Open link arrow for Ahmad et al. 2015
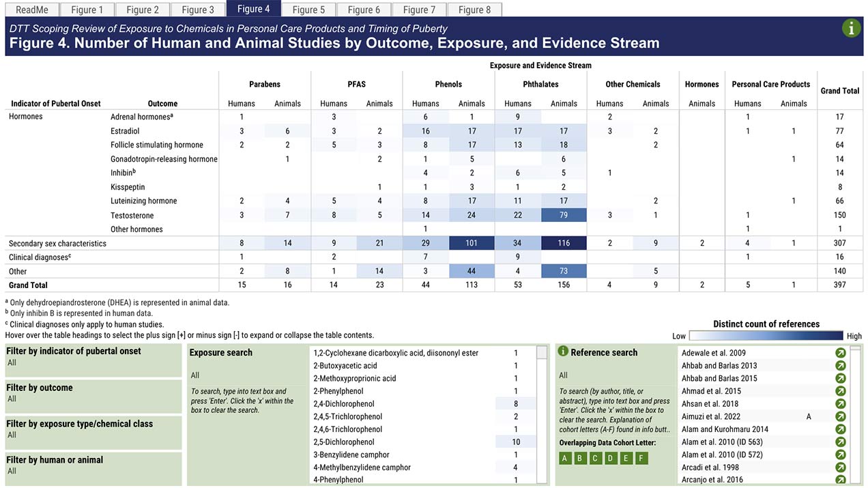 coord(840,391)
